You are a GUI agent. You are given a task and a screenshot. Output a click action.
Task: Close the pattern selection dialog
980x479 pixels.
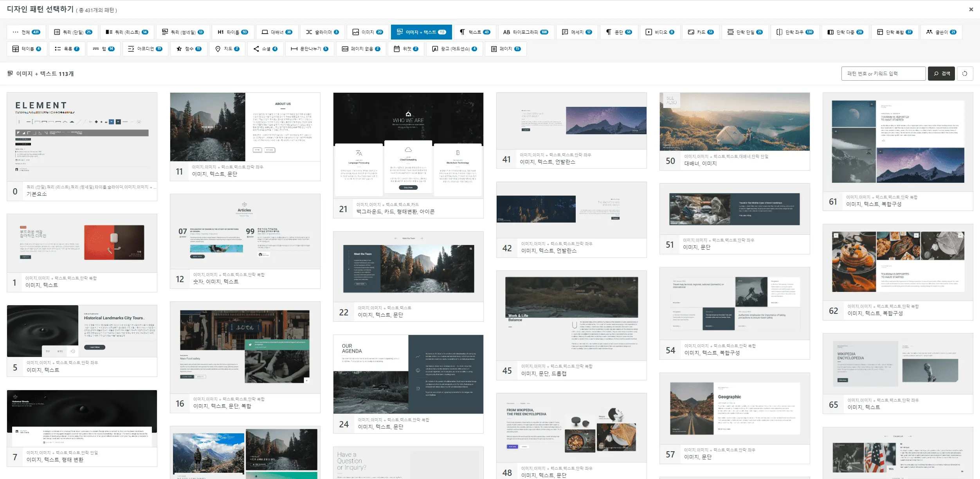point(971,9)
